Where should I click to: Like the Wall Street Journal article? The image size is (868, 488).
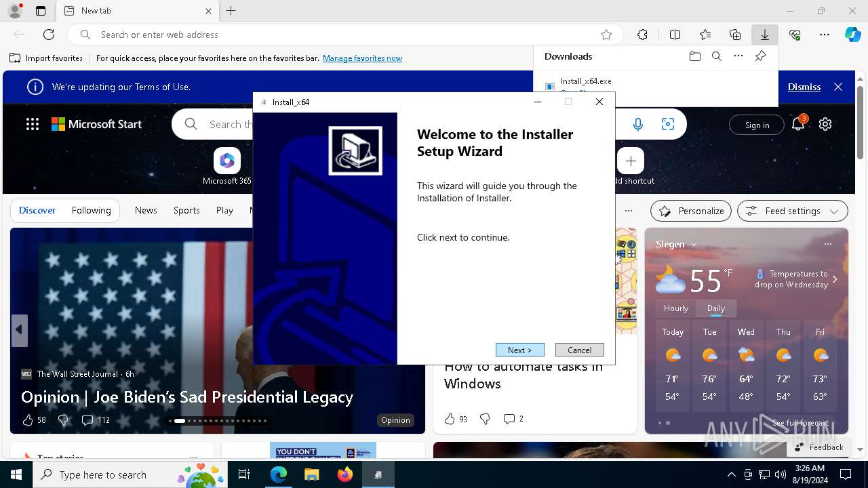[28, 420]
